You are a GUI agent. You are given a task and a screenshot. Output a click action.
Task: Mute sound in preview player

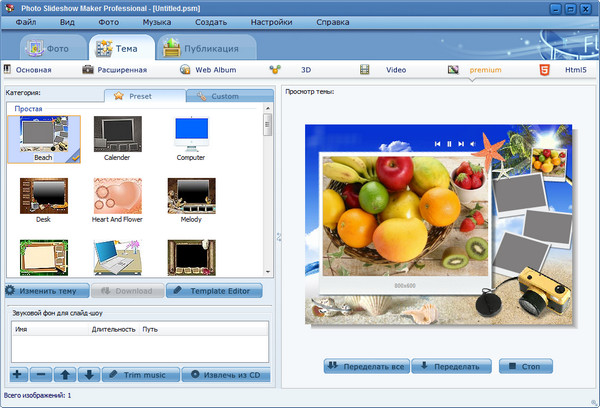(473, 144)
